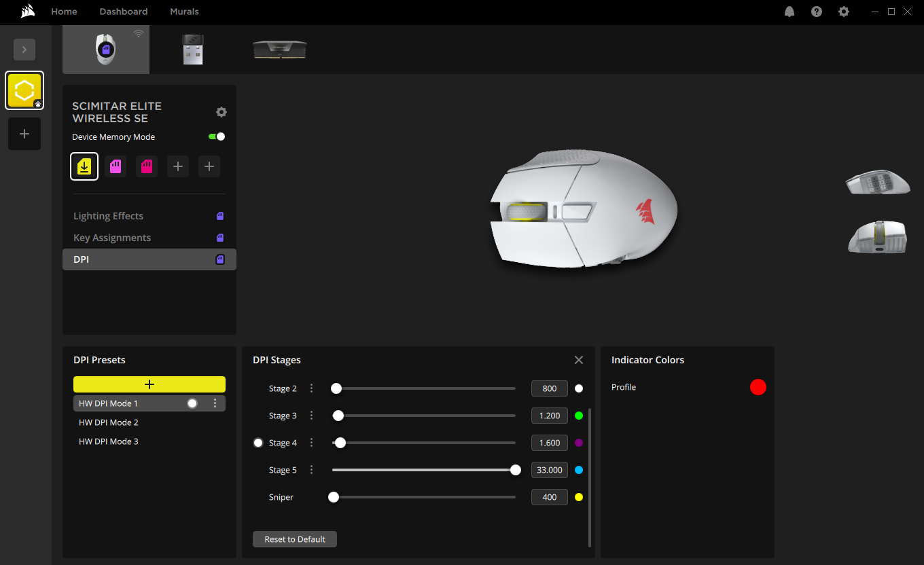Screen dimensions: 924x565
Task: Open Stage 5 three-dot options menu
Action: [312, 470]
